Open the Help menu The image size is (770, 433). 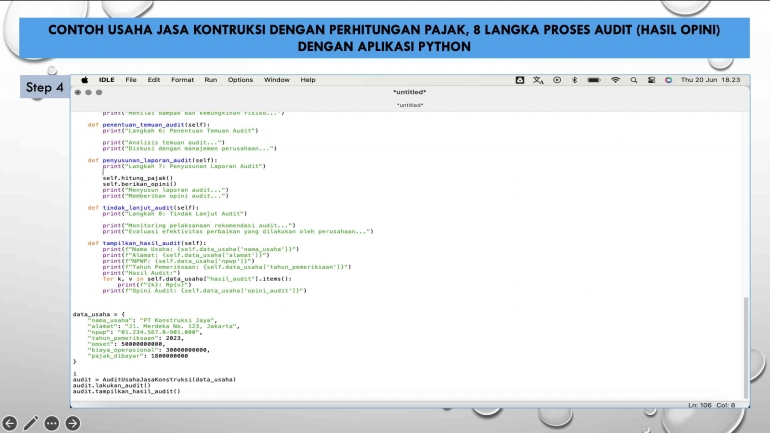tap(308, 79)
